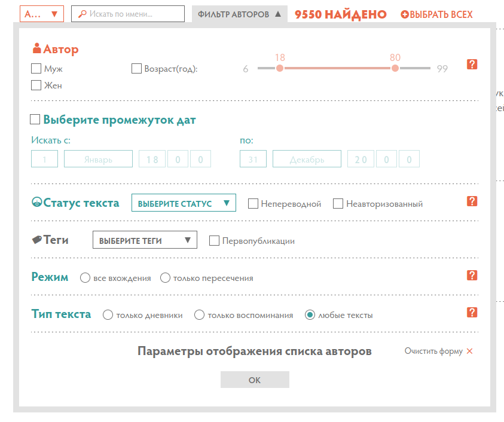
Task: Click the help icon in the Режим row
Action: tap(472, 275)
